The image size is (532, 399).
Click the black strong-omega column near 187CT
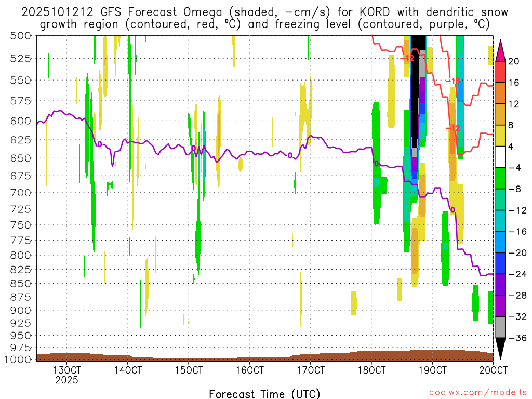point(415,91)
